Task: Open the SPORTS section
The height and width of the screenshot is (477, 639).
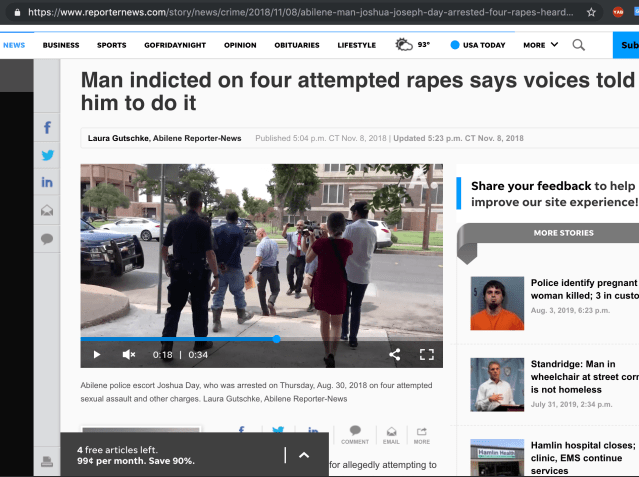Action: pos(112,45)
